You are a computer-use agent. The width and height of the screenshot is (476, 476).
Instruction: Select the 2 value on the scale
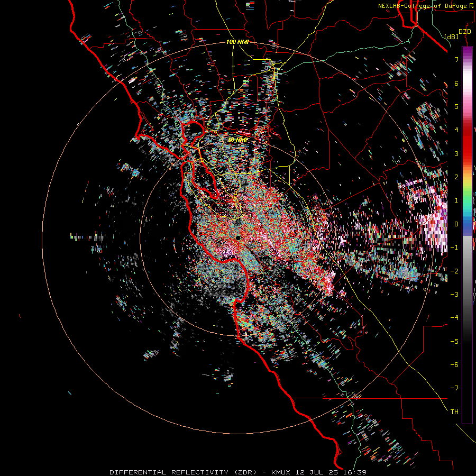pyautogui.click(x=456, y=177)
